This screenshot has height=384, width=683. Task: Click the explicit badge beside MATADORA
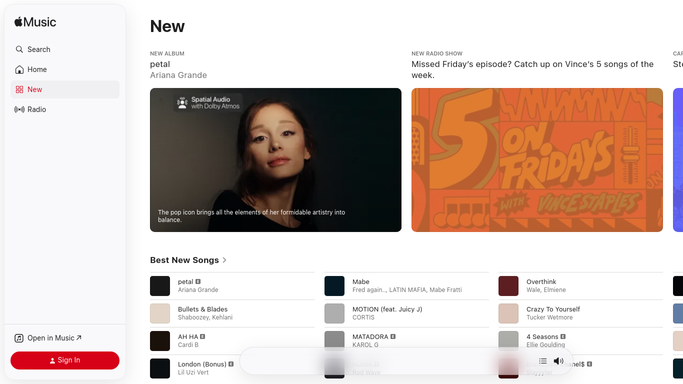click(x=393, y=337)
